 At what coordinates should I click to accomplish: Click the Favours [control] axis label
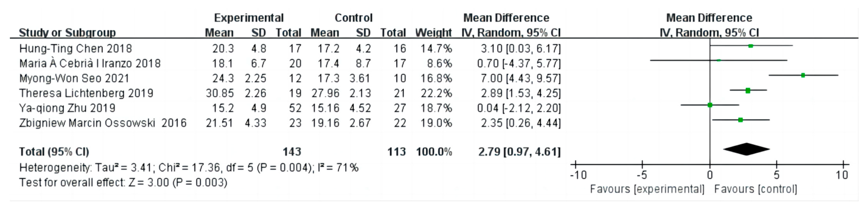coord(755,189)
